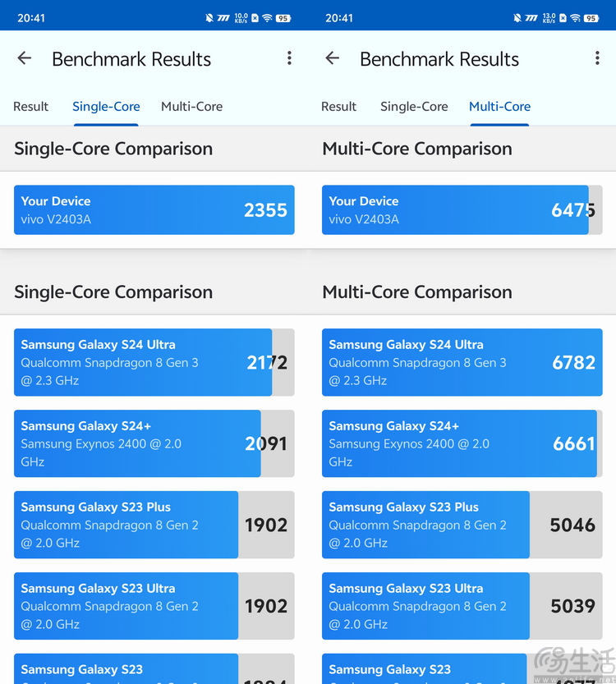This screenshot has width=616, height=684.
Task: Select Galaxy S23 Plus single-core entry 1902
Action: pyautogui.click(x=154, y=525)
